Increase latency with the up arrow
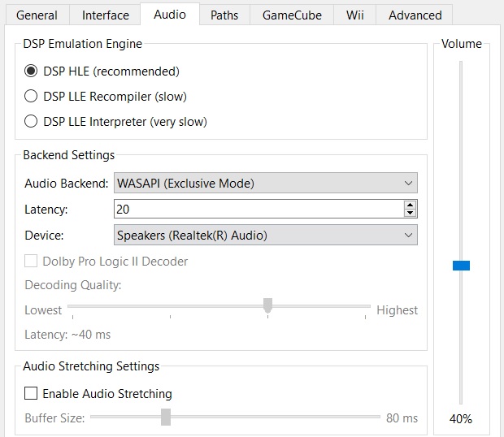 pos(410,206)
